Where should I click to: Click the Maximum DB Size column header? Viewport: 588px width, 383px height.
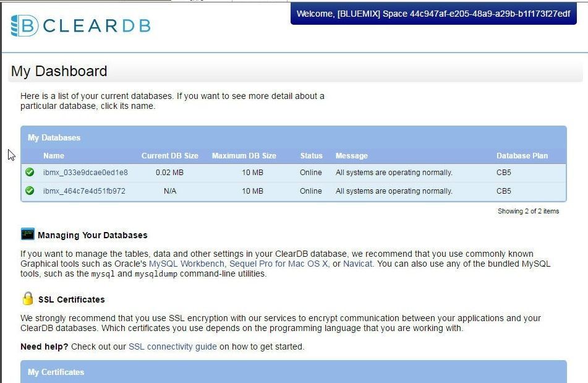(x=244, y=156)
